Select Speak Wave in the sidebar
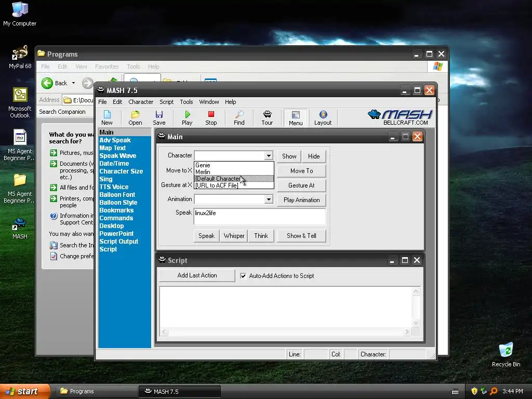 tap(118, 156)
